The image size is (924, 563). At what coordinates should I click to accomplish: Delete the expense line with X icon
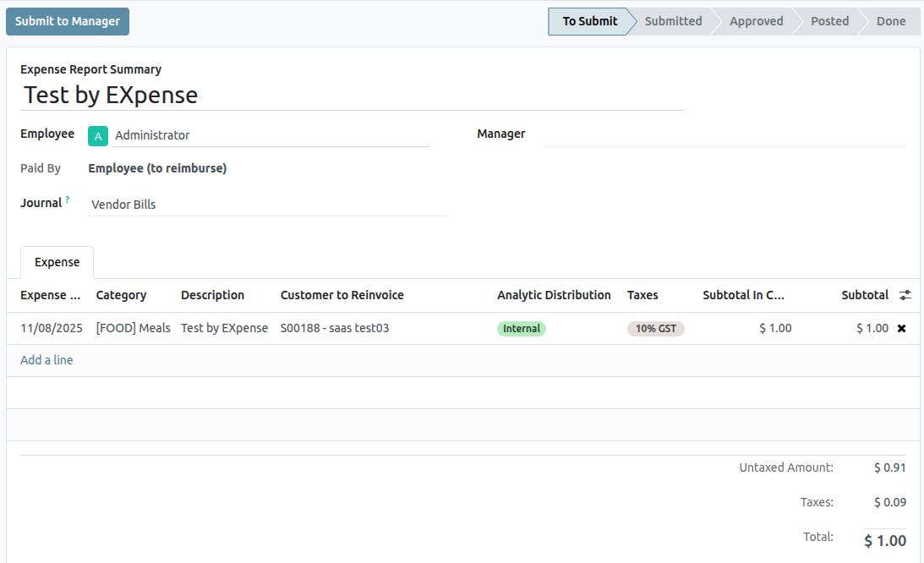click(901, 328)
